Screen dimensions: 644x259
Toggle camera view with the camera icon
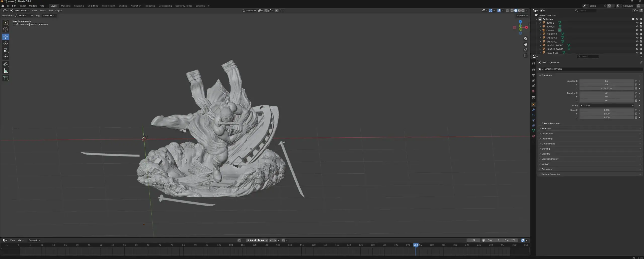(x=526, y=50)
